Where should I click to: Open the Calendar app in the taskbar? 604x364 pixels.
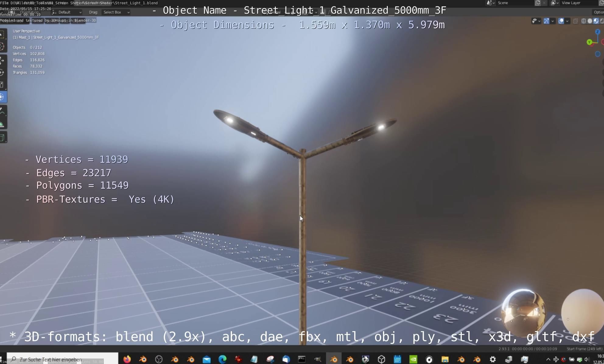click(x=397, y=359)
